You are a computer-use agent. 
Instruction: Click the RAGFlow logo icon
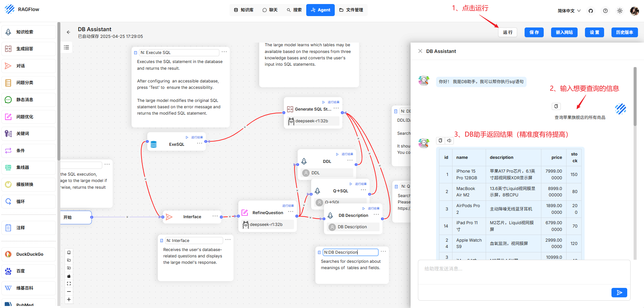(10, 9)
